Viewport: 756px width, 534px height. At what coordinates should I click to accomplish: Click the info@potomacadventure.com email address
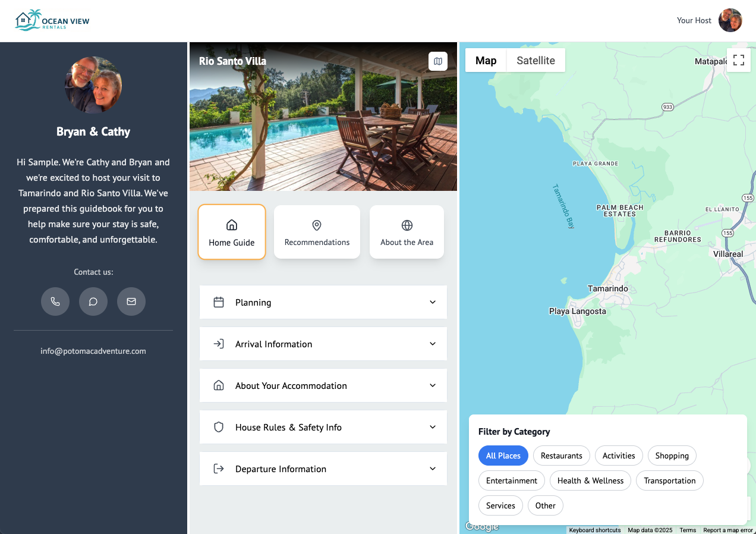coord(93,351)
